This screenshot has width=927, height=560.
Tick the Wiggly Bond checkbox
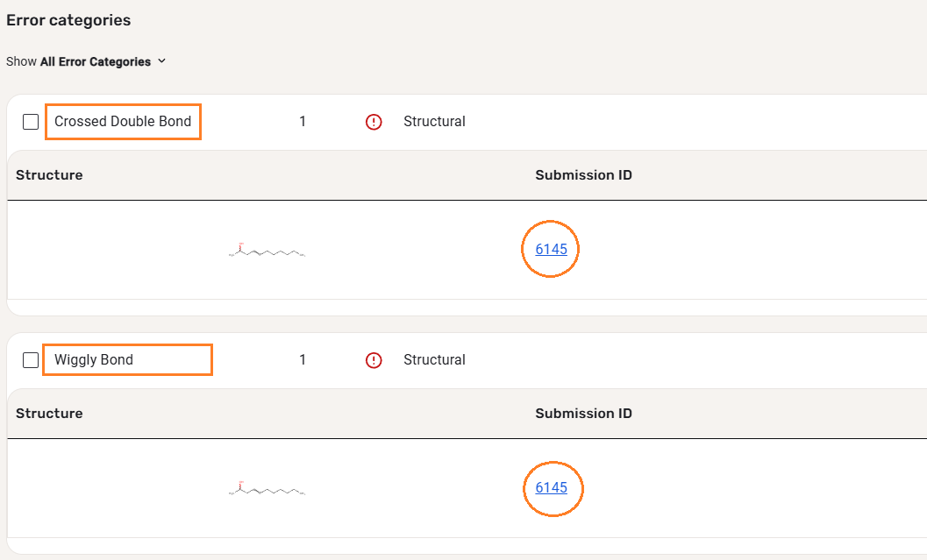[x=31, y=360]
